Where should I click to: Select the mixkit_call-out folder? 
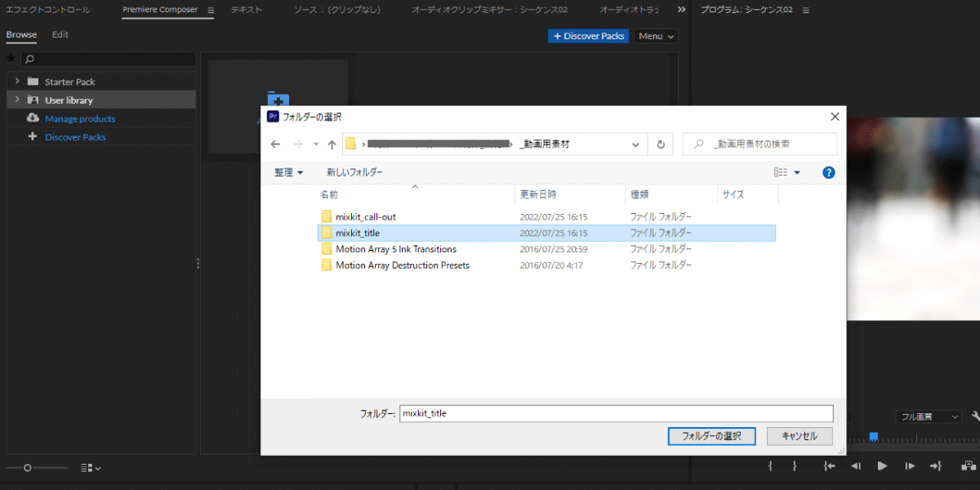(546, 216)
